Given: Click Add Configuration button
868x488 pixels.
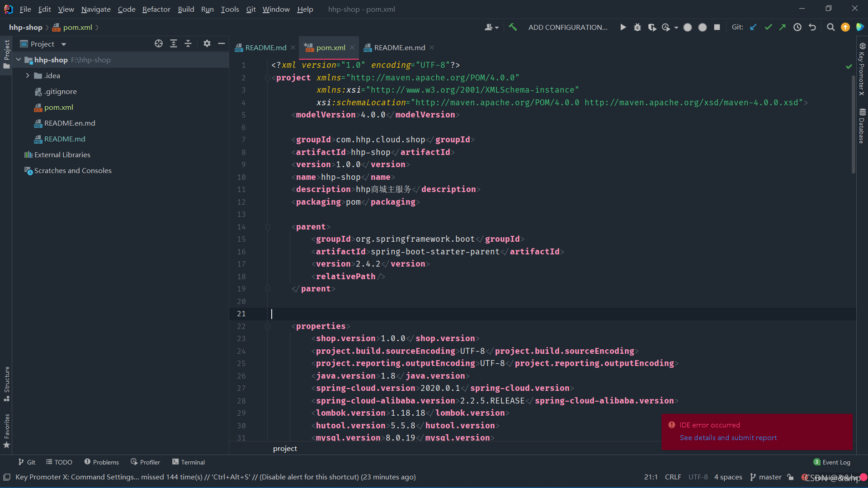Looking at the screenshot, I should pyautogui.click(x=568, y=27).
